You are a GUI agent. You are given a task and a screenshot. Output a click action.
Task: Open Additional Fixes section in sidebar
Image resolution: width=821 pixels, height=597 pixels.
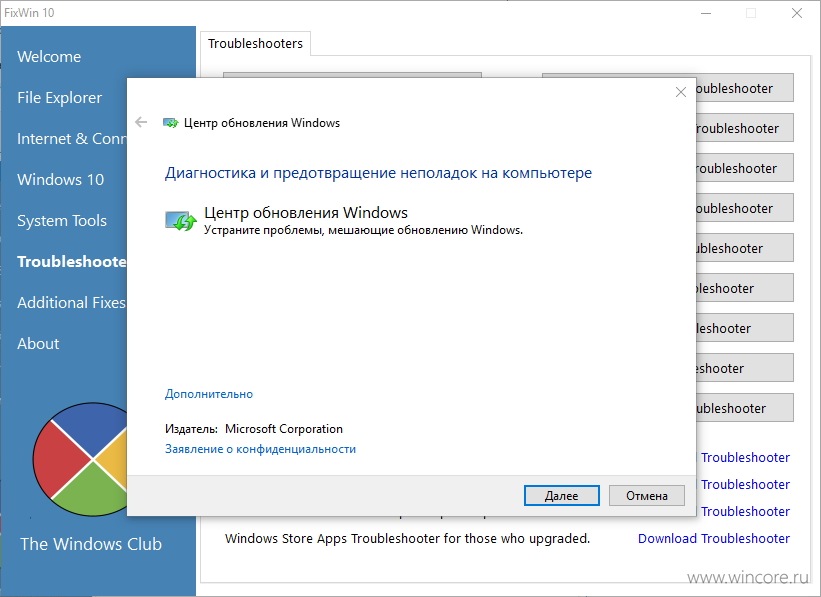tap(71, 302)
